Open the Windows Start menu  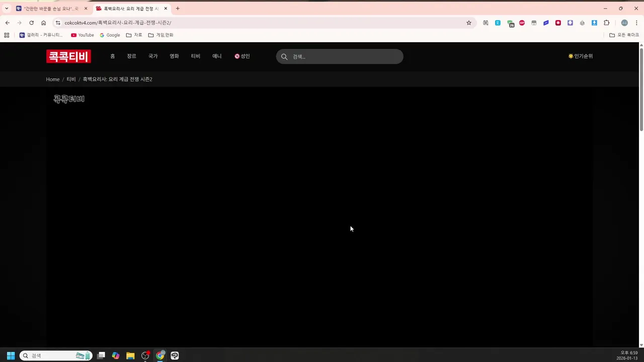11,355
